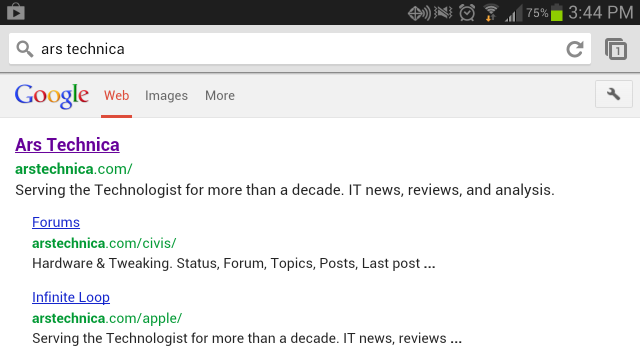
Task: Expand the More search options menu
Action: click(x=220, y=96)
